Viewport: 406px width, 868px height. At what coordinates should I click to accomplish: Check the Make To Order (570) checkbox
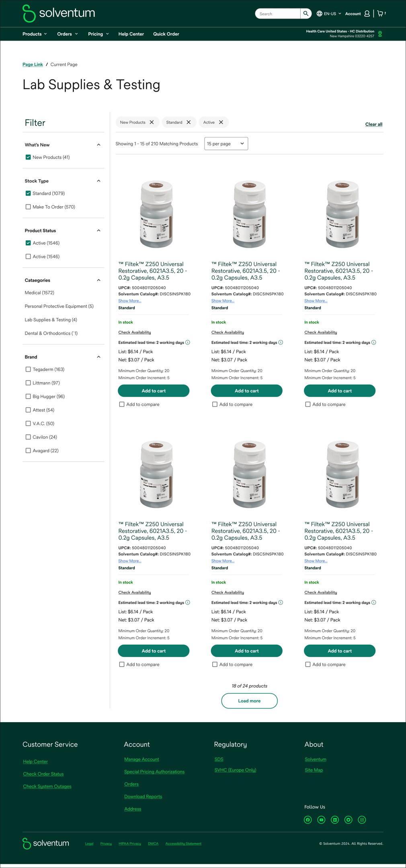(28, 207)
